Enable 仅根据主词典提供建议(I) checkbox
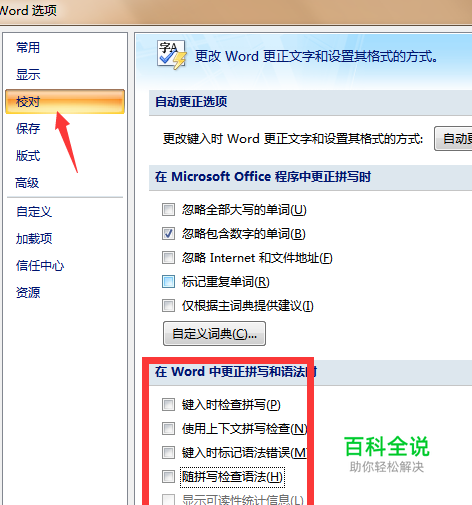Image resolution: width=472 pixels, height=505 pixels. coord(168,306)
